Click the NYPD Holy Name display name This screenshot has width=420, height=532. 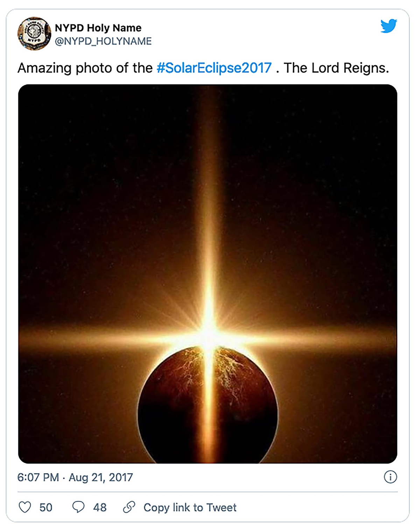(x=98, y=28)
